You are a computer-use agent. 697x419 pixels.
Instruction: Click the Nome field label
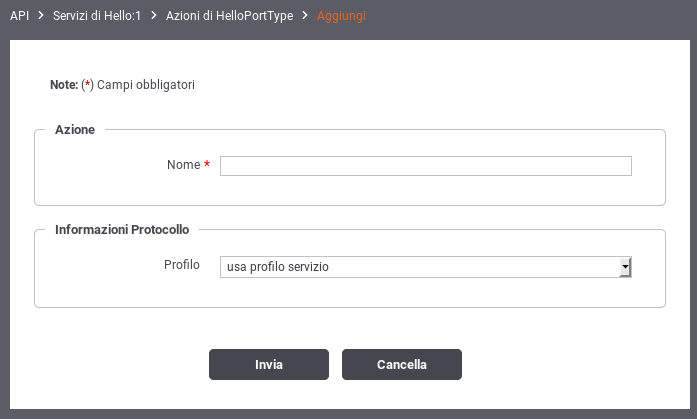pos(184,165)
